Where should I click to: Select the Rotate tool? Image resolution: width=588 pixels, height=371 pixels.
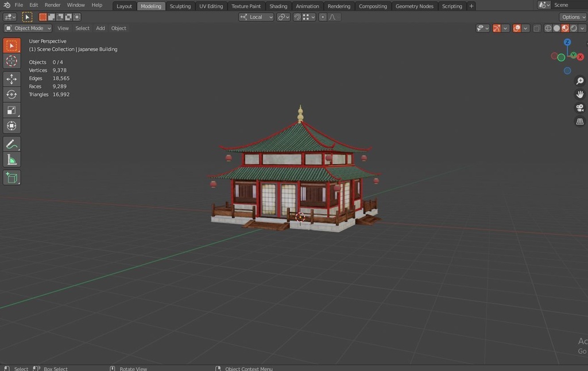click(11, 94)
